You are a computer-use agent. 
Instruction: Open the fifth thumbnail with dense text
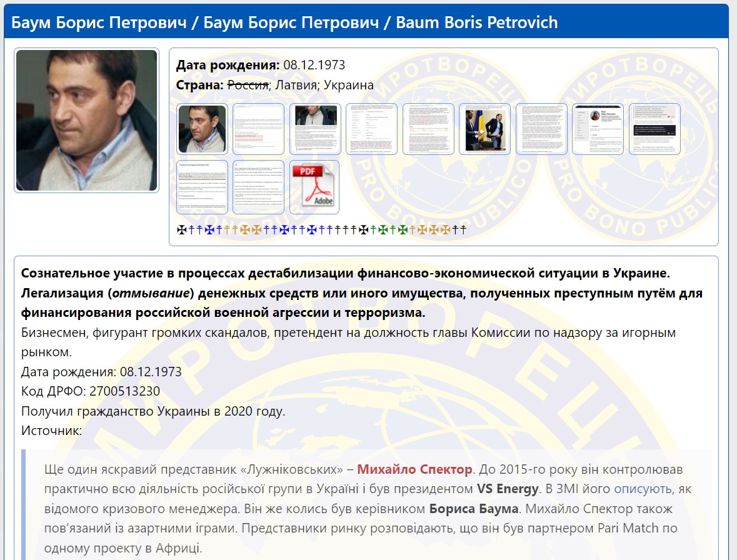pyautogui.click(x=428, y=129)
